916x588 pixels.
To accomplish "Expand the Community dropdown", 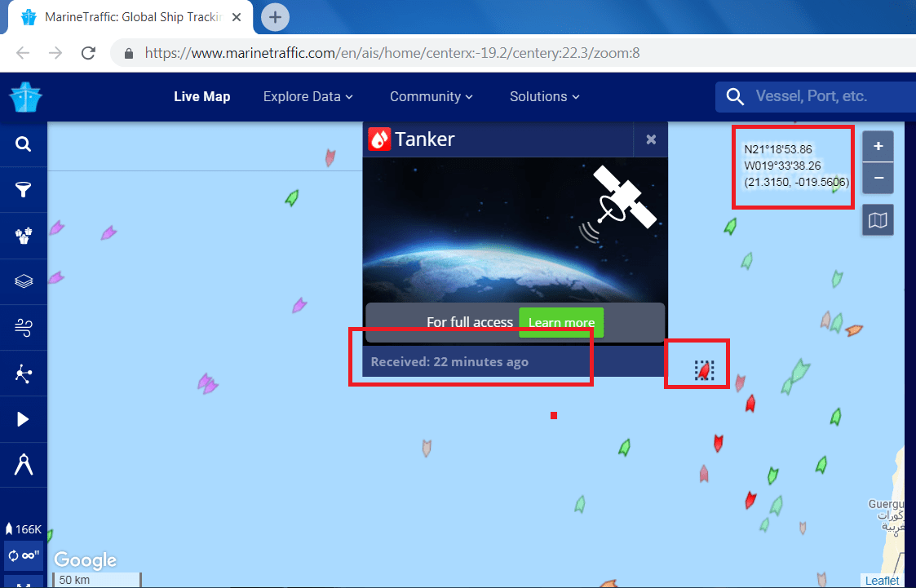I will [431, 96].
